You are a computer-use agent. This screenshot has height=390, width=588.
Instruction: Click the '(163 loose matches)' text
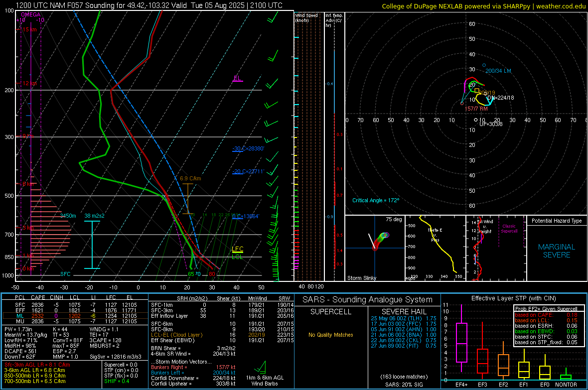tap(404, 377)
